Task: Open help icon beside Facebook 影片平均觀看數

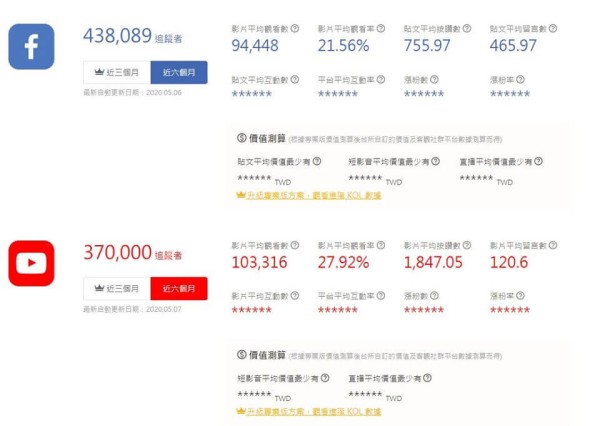Action: [x=295, y=28]
